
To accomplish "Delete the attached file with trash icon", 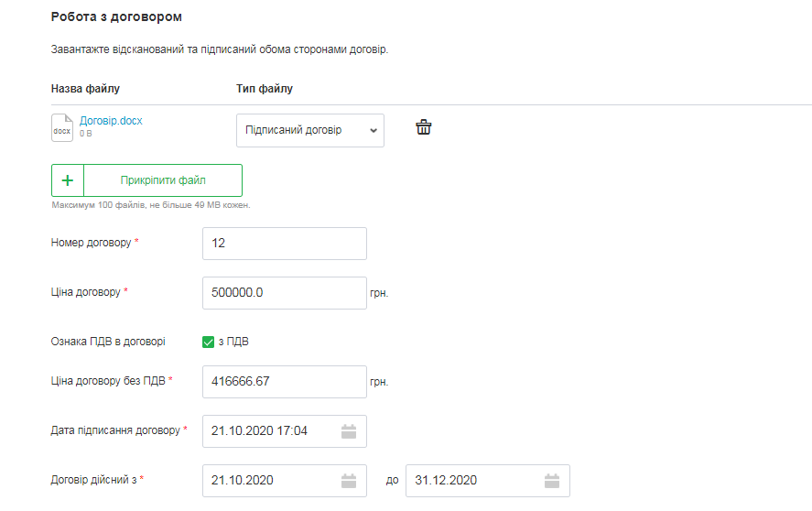I will (x=423, y=127).
